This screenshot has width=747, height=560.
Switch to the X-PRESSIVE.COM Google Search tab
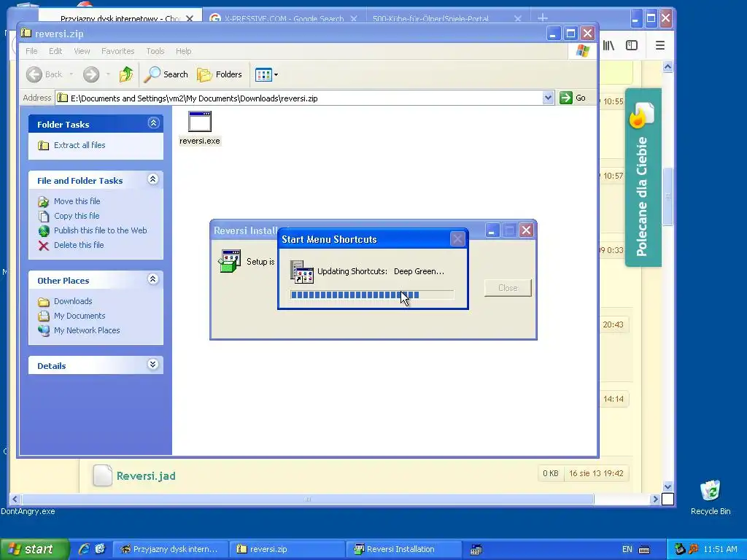coord(284,18)
